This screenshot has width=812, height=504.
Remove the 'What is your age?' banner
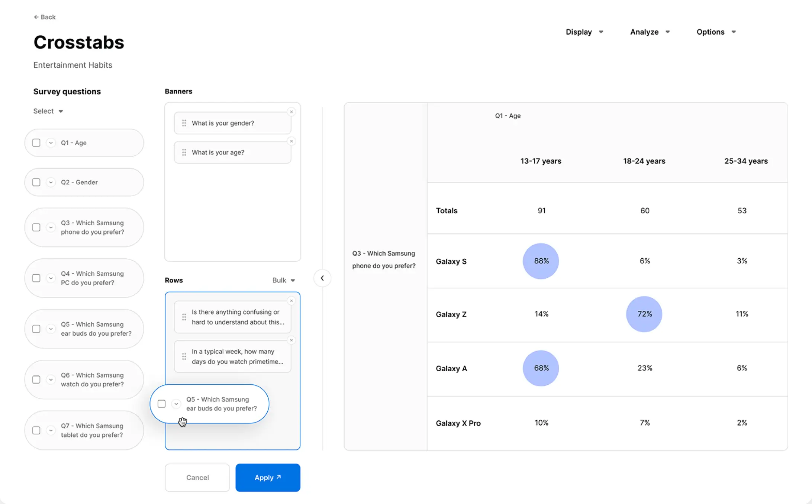pos(291,141)
